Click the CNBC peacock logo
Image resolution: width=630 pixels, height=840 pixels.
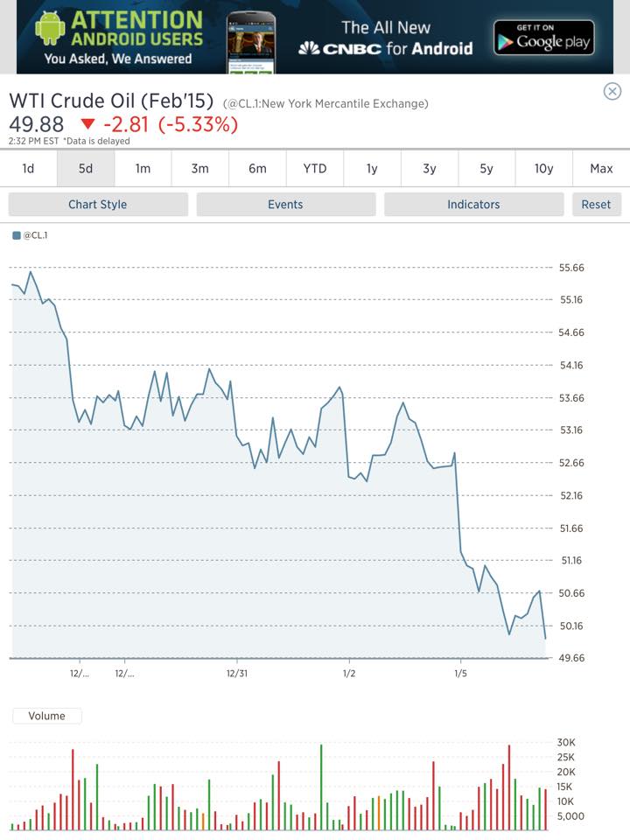click(309, 48)
